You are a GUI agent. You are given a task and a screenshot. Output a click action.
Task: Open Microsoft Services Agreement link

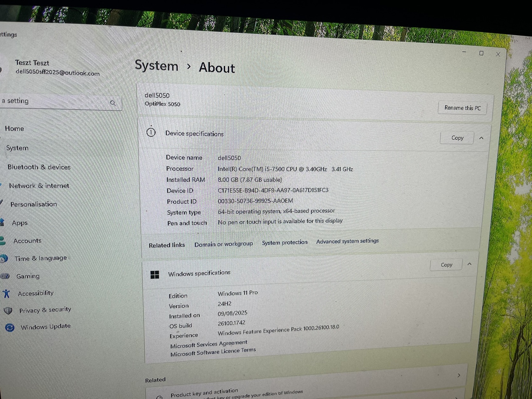(x=209, y=344)
